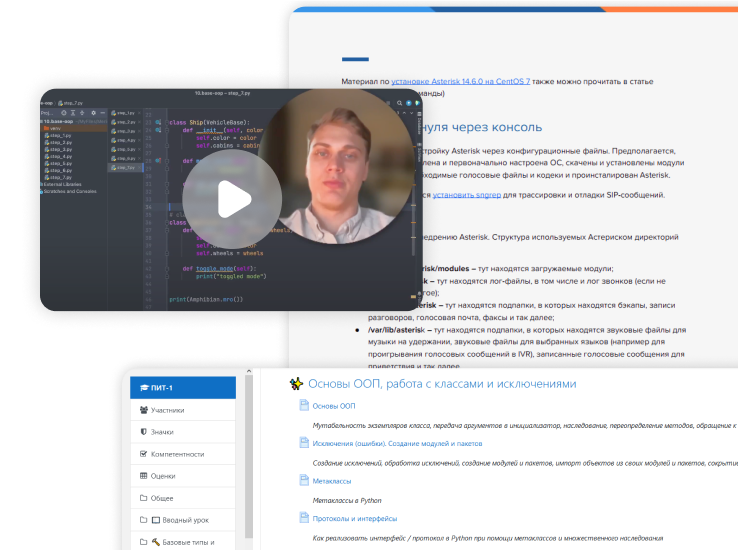Select step_1.py in the project tree

click(x=58, y=136)
